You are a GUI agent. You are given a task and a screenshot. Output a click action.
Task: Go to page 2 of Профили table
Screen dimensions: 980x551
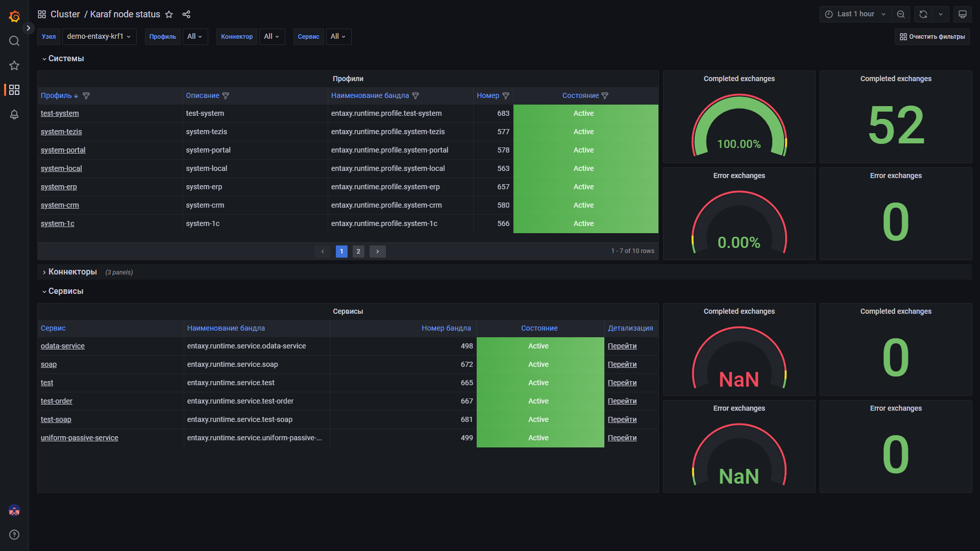(358, 252)
